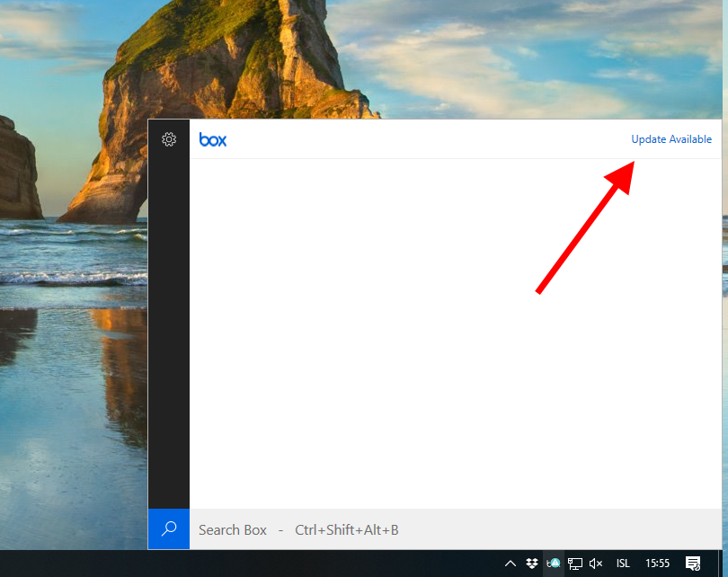Click the muted volume tray icon
Viewport: 728px width, 577px height.
click(596, 564)
